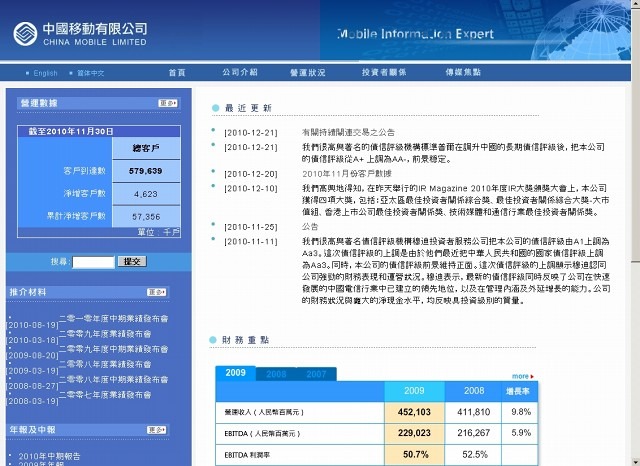Open the 公司介紹 menu item

(240, 72)
